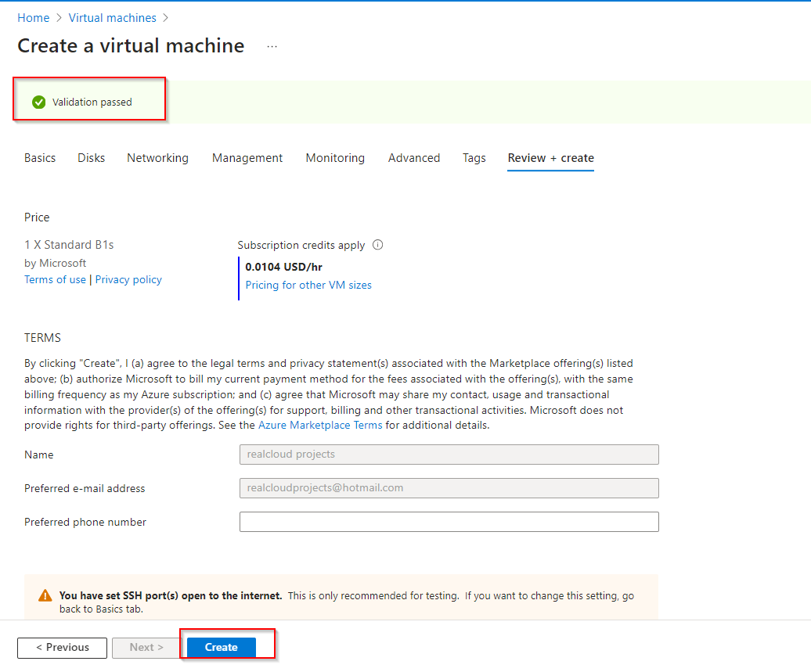Switch to the Basics tab

point(40,158)
